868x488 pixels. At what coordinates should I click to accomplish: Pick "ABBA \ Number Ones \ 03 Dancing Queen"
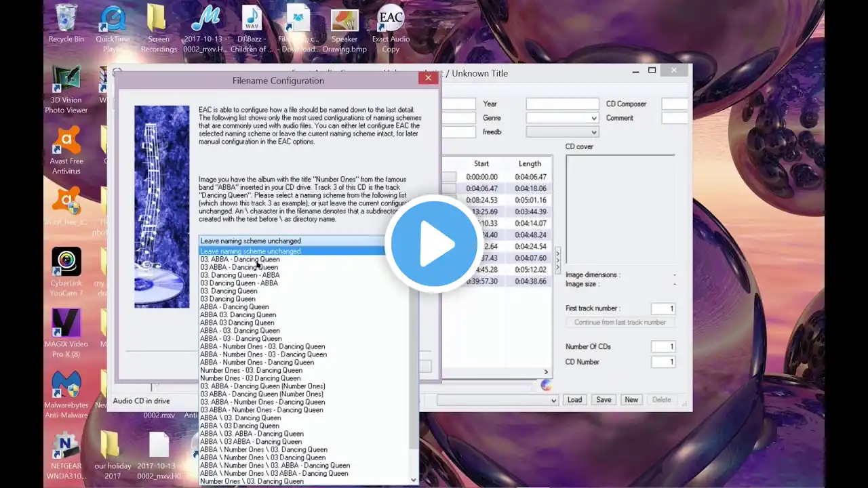point(263,457)
